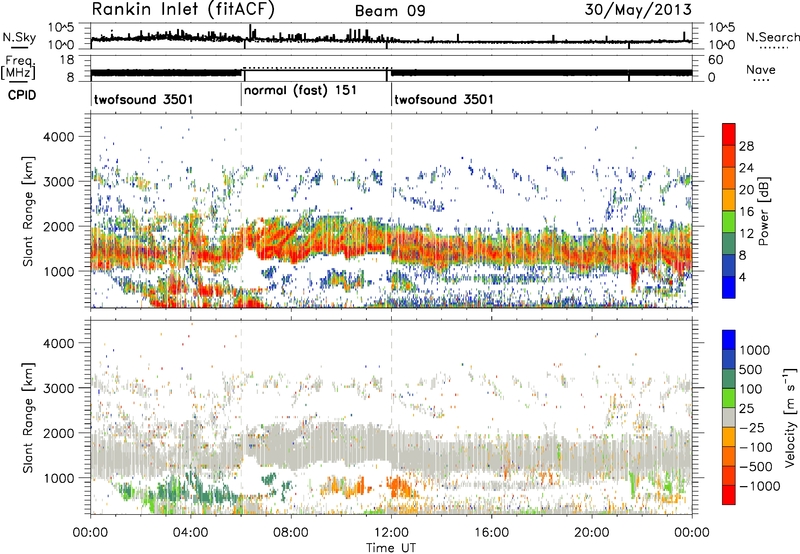Screen dimensions: 800x554
Task: Select the "Beam 09" label
Action: 390,11
